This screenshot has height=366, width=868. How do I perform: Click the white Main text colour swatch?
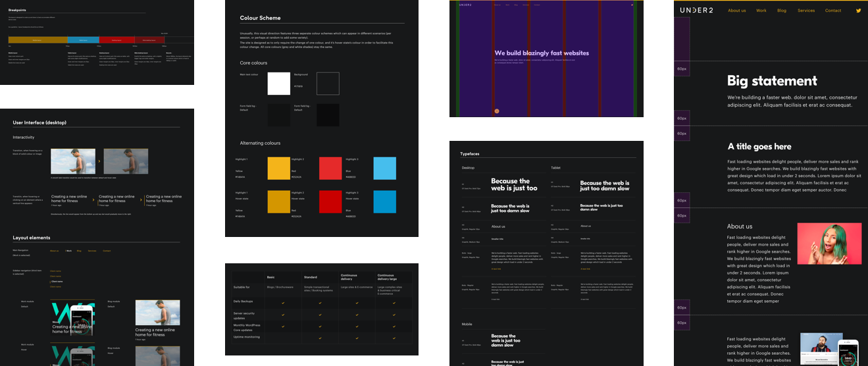coord(278,84)
